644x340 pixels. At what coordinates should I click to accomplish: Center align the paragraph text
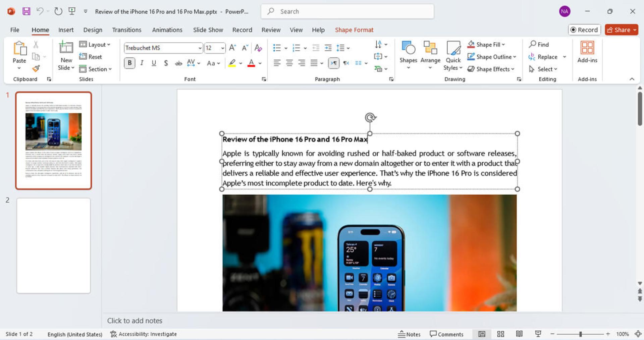pyautogui.click(x=289, y=63)
